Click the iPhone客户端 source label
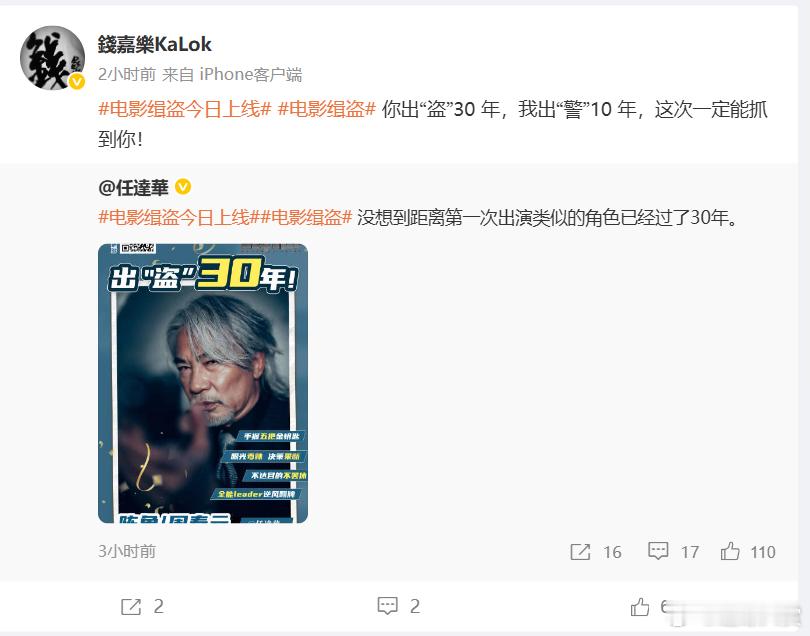The width and height of the screenshot is (810, 636). tap(251, 74)
